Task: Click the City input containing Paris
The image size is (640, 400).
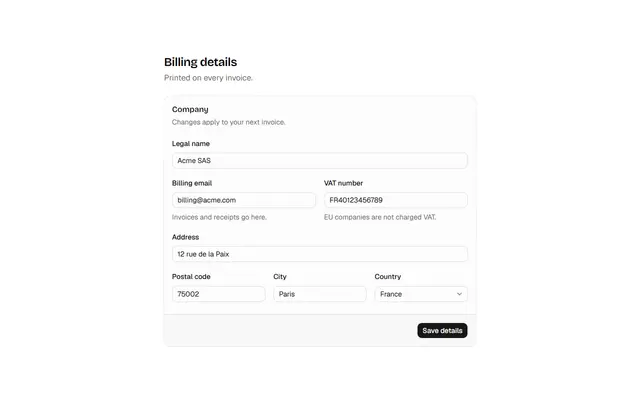Action: pyautogui.click(x=320, y=294)
